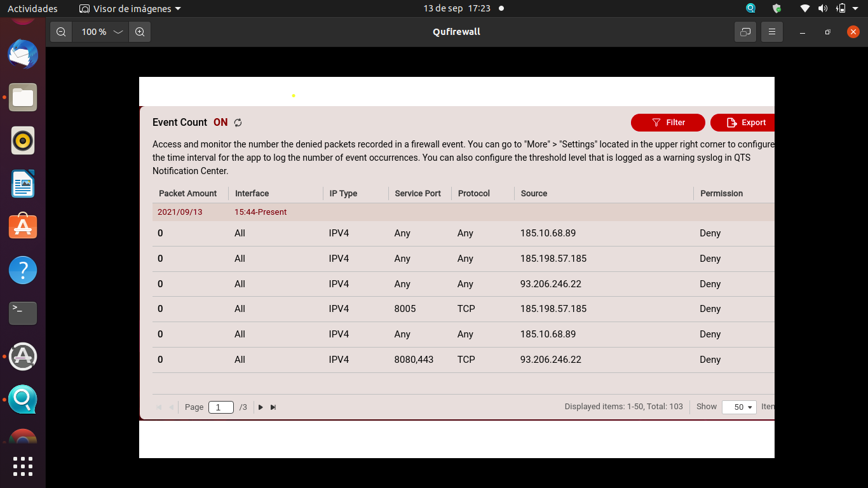Open Rhythmbox music player in dock
Screen dimensions: 868x488
click(23, 140)
